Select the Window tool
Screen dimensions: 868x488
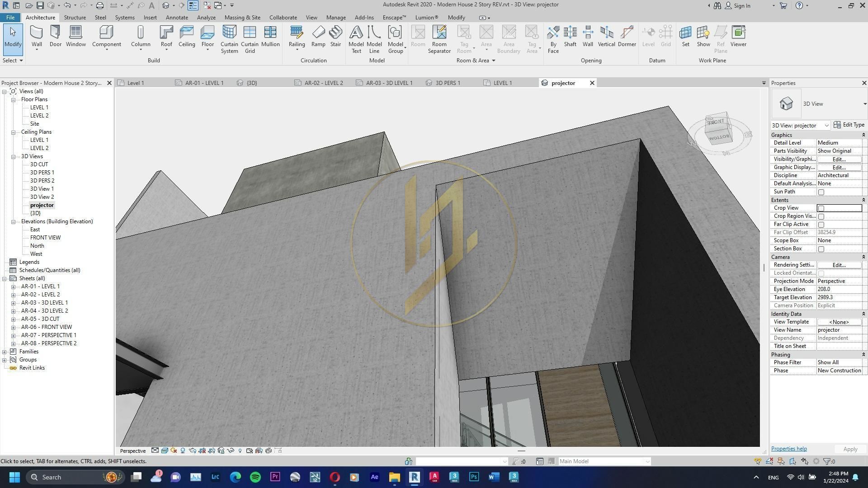pyautogui.click(x=75, y=36)
